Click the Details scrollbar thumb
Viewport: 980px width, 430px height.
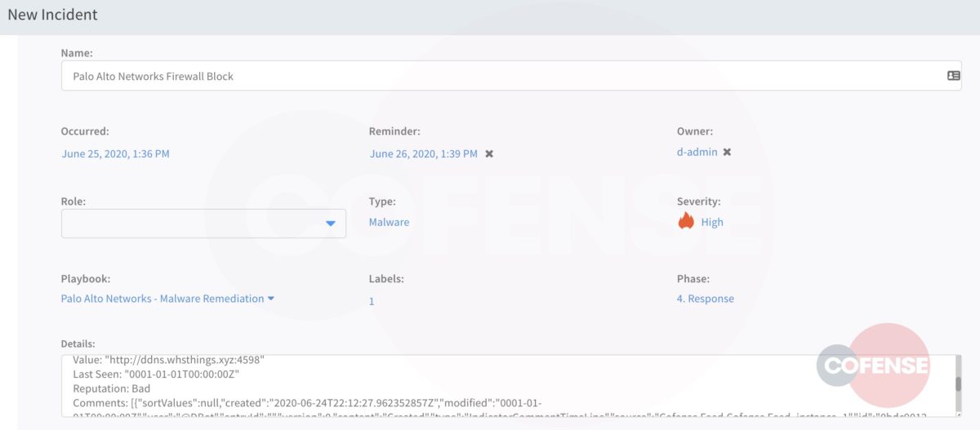click(x=957, y=383)
